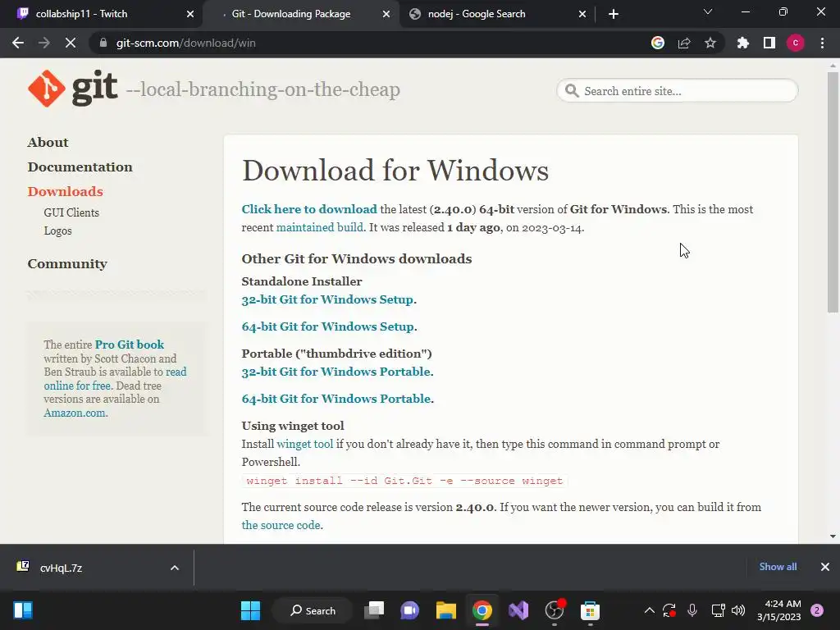Download 64-bit Git for Windows Portable
Screen dimensions: 840x630
(x=336, y=399)
